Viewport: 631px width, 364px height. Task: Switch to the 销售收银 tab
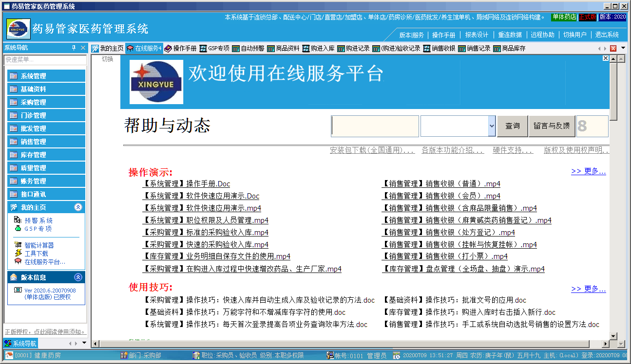(x=439, y=48)
